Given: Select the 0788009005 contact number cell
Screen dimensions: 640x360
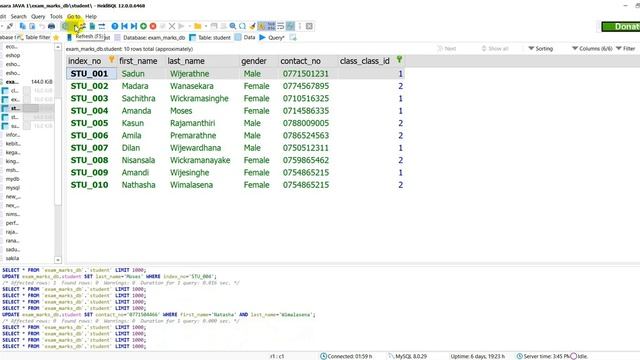Looking at the screenshot, I should (308, 123).
